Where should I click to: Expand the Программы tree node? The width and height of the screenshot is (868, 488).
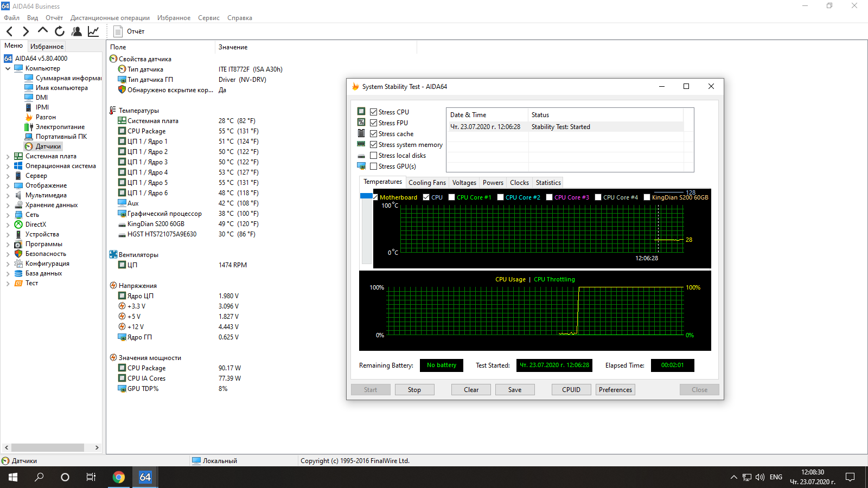8,244
